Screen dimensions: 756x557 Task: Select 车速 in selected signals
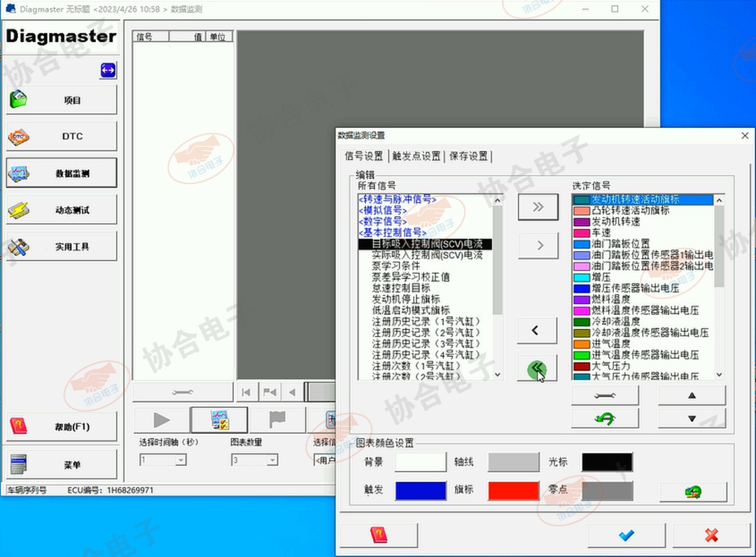coord(601,232)
